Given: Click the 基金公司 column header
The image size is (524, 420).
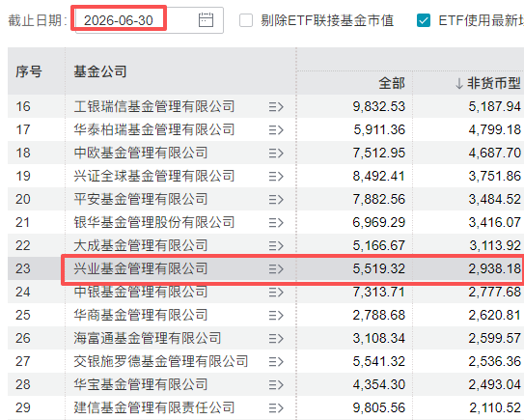Looking at the screenshot, I should point(100,71).
